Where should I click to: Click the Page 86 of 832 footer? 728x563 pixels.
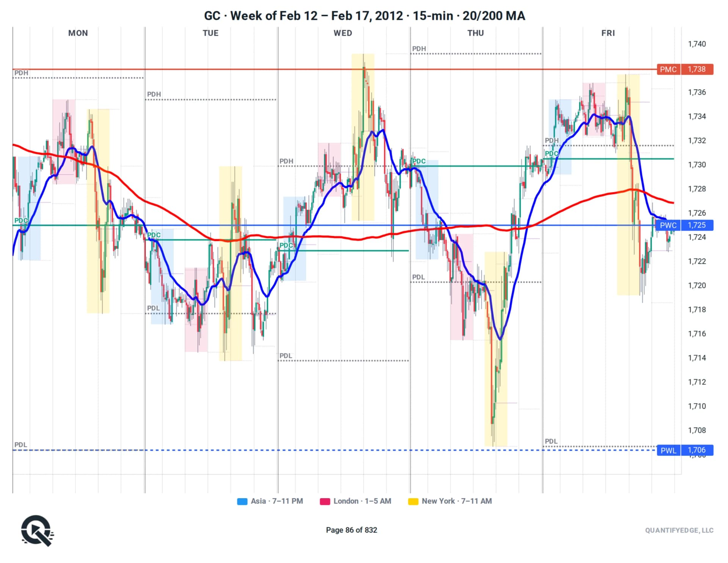point(351,530)
